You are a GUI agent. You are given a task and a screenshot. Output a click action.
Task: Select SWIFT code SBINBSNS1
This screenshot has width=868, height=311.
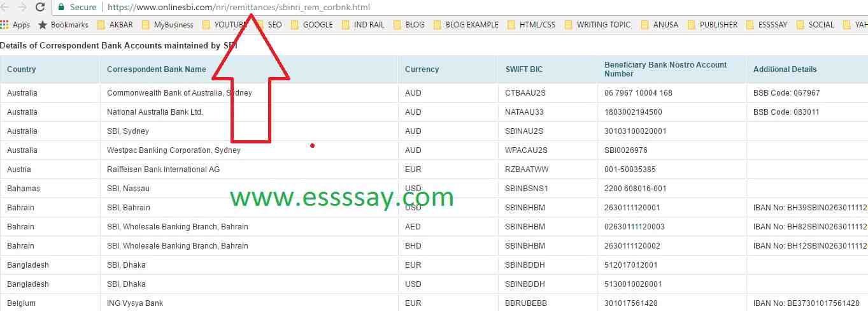527,189
